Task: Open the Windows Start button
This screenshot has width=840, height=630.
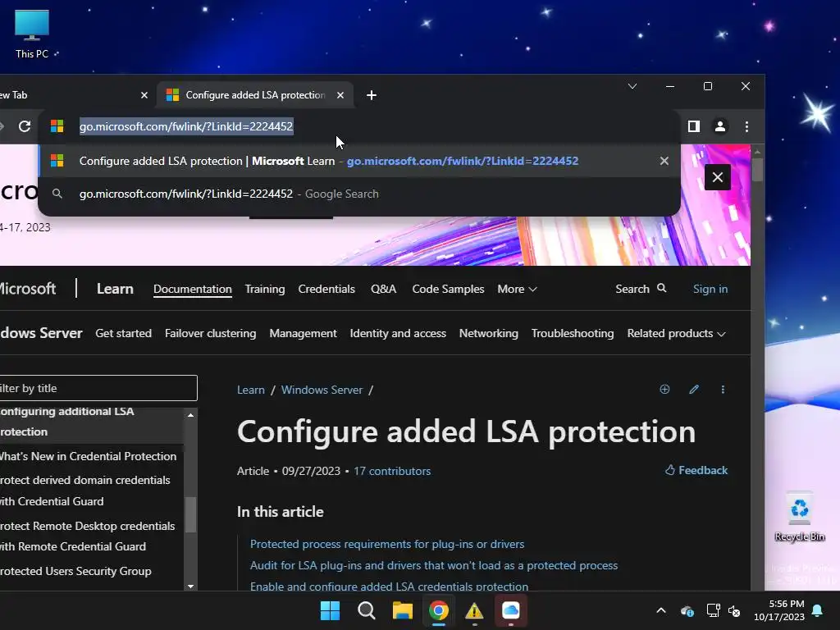Action: click(330, 610)
